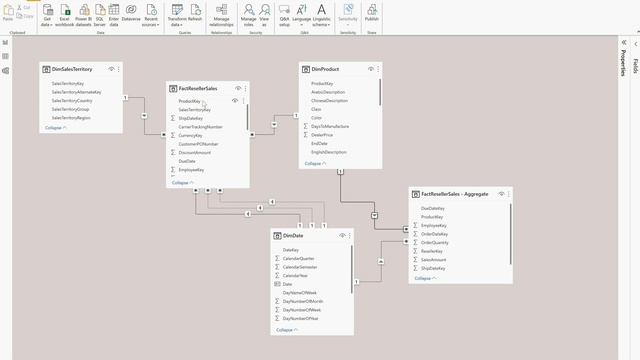Image resolution: width=640 pixels, height=360 pixels.
Task: Open Enter data table tool
Action: (x=114, y=16)
